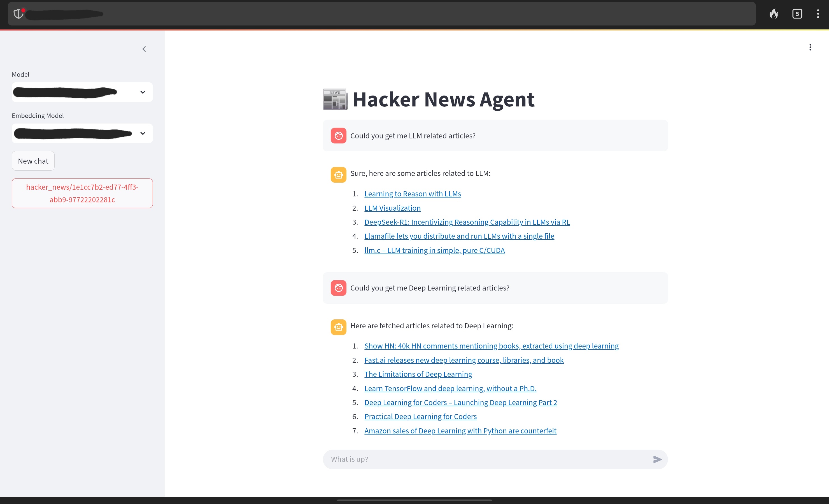Click the Model dropdown chevron arrow
The width and height of the screenshot is (829, 504).
click(143, 92)
